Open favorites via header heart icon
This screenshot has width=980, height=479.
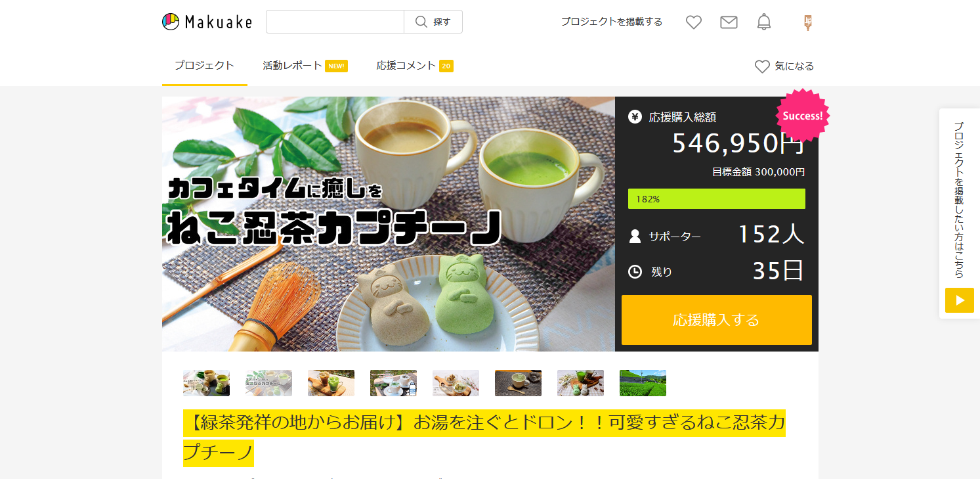[694, 22]
